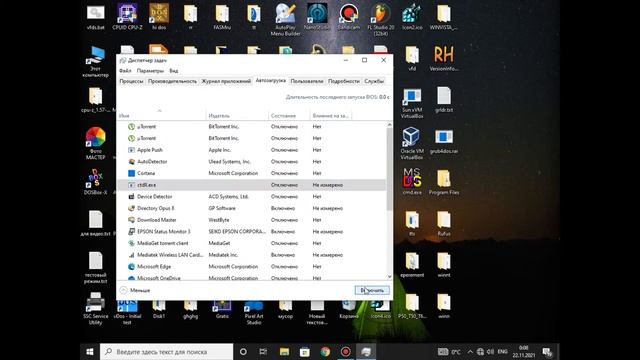The width and height of the screenshot is (640, 360).
Task: Sort startup list by Имя column
Action: [161, 116]
